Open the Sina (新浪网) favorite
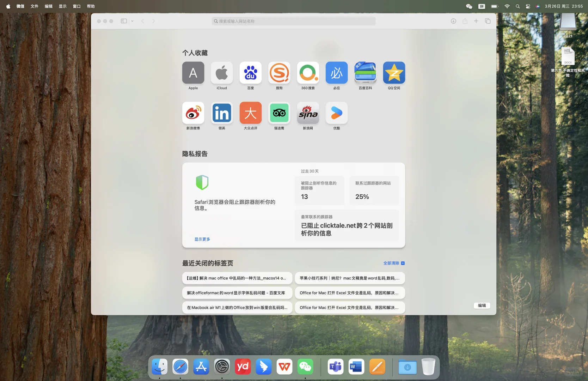 tap(308, 113)
